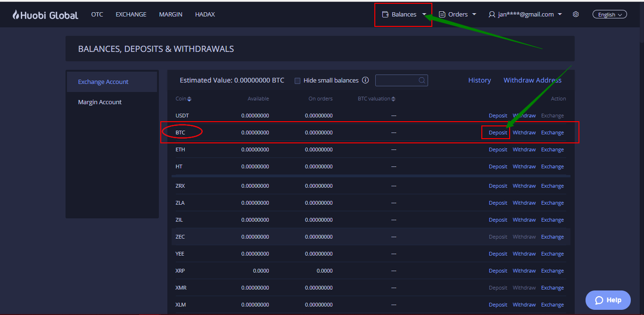The width and height of the screenshot is (644, 315).
Task: Toggle the Hide small balances checkbox
Action: [297, 81]
